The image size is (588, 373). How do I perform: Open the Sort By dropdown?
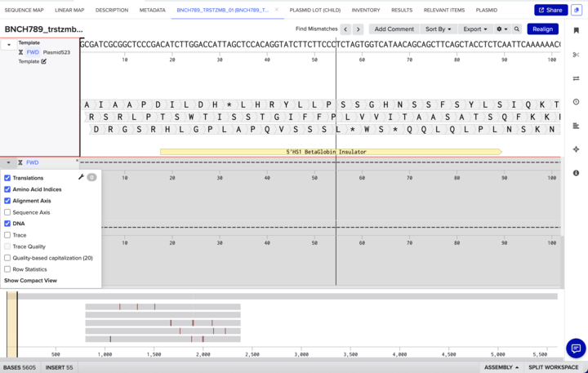coord(438,29)
